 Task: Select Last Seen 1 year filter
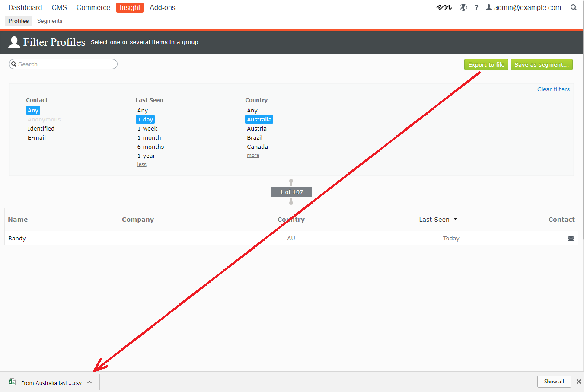[x=146, y=156]
